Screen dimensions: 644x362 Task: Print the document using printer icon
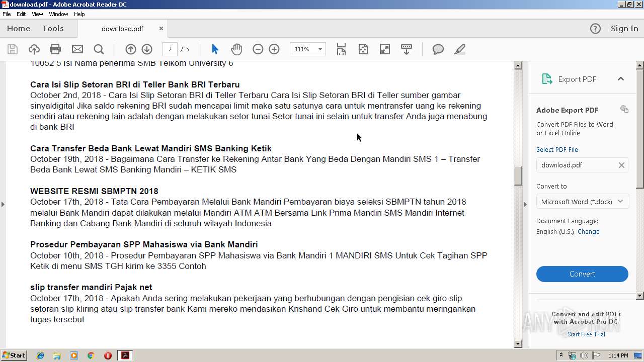coord(55,49)
